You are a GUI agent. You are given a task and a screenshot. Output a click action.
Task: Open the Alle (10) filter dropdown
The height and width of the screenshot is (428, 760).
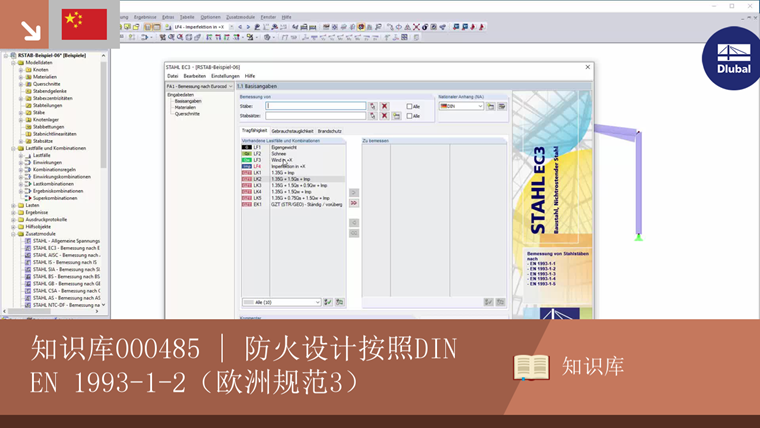(x=317, y=302)
